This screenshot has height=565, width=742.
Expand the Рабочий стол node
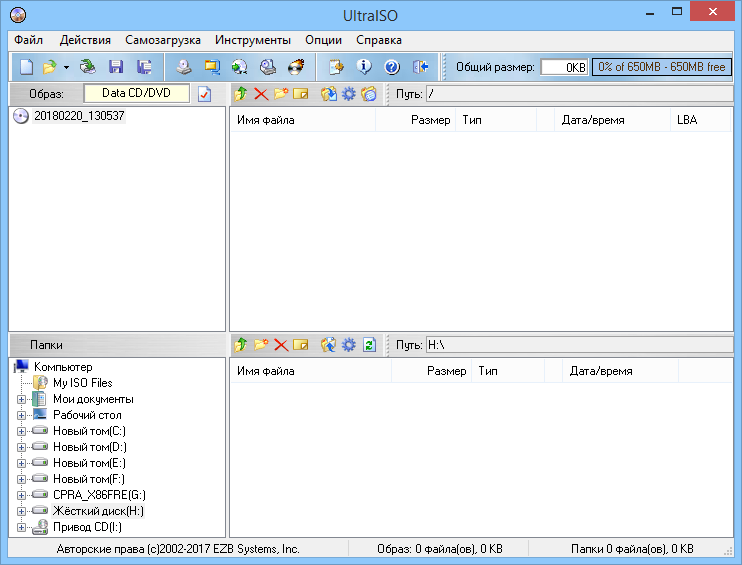point(21,415)
